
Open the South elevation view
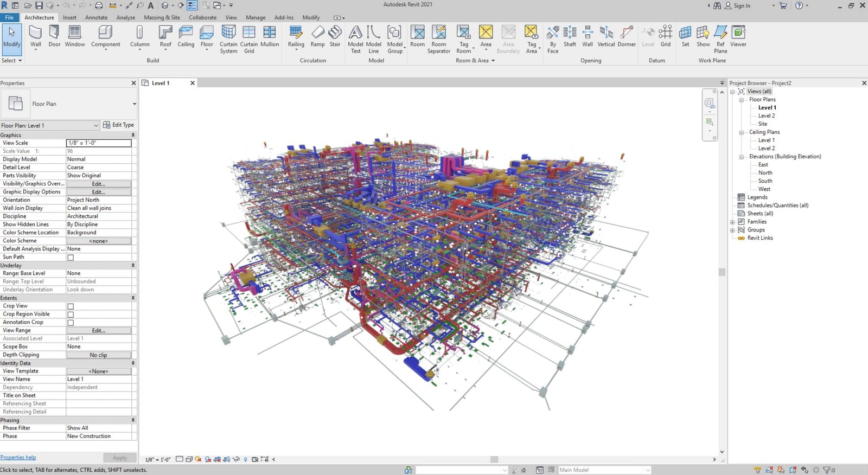765,181
